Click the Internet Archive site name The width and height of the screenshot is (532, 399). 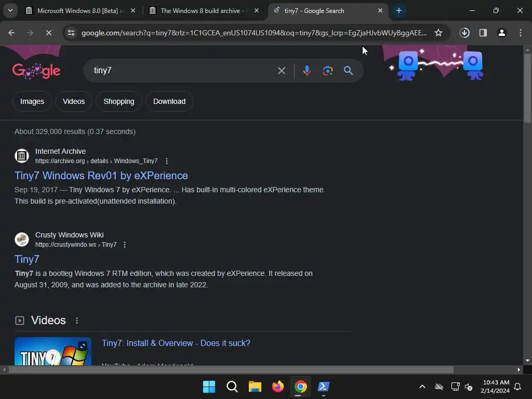pos(60,151)
